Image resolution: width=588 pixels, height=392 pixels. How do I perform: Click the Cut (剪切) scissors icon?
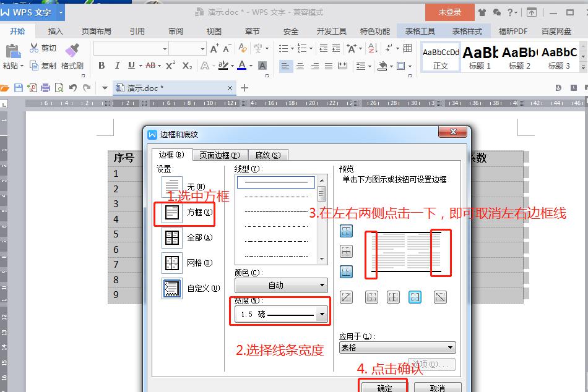pos(34,48)
